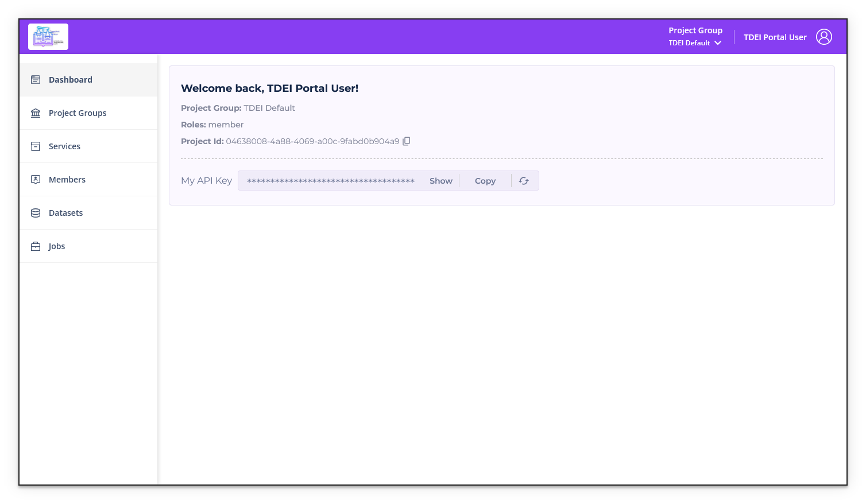Click the Project Id text value

(313, 141)
